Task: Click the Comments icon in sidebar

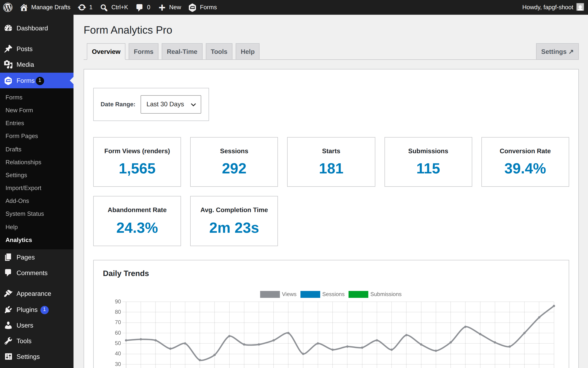Action: coord(8,273)
